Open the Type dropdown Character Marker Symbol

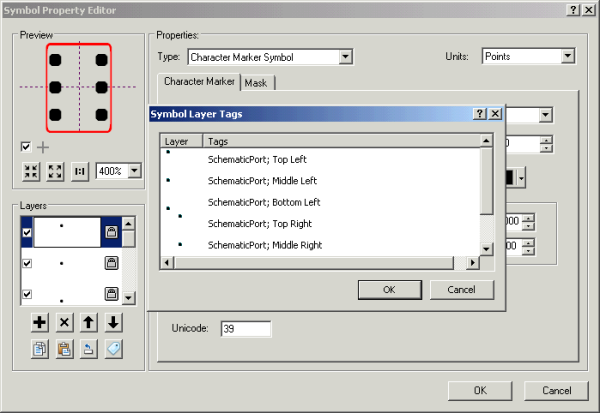click(x=345, y=57)
